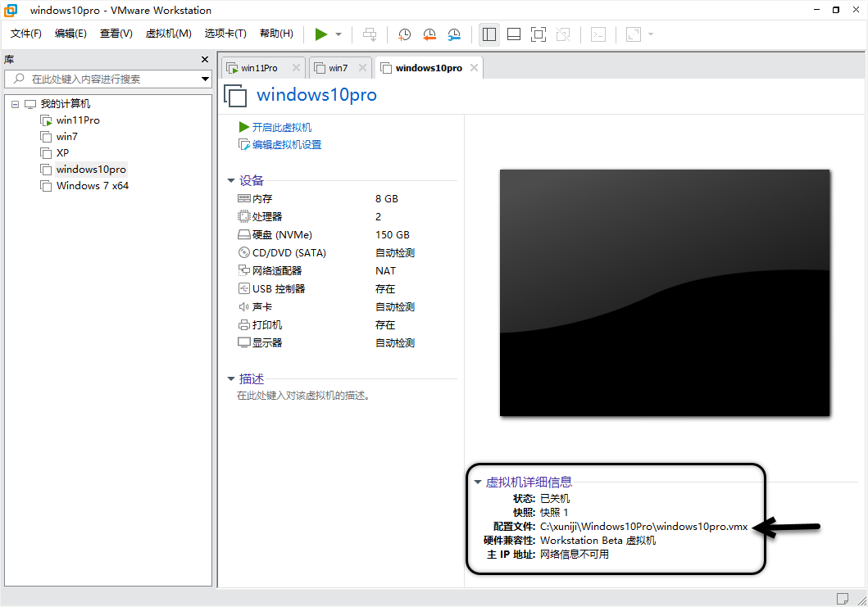Open the power options dropdown arrow
Screen dimensions: 868x607
click(339, 34)
